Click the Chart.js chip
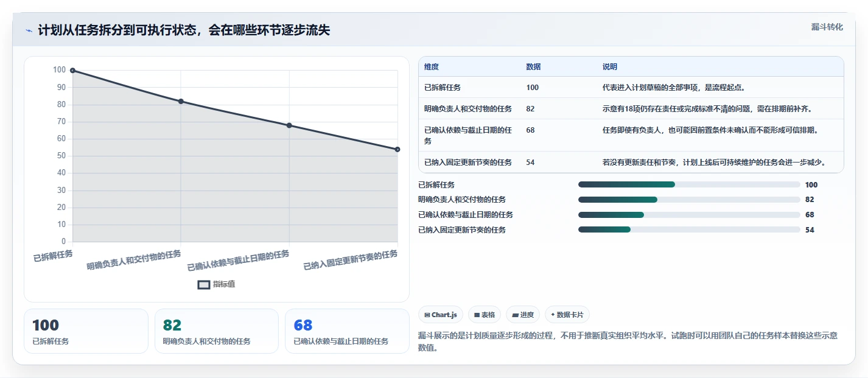 point(441,315)
